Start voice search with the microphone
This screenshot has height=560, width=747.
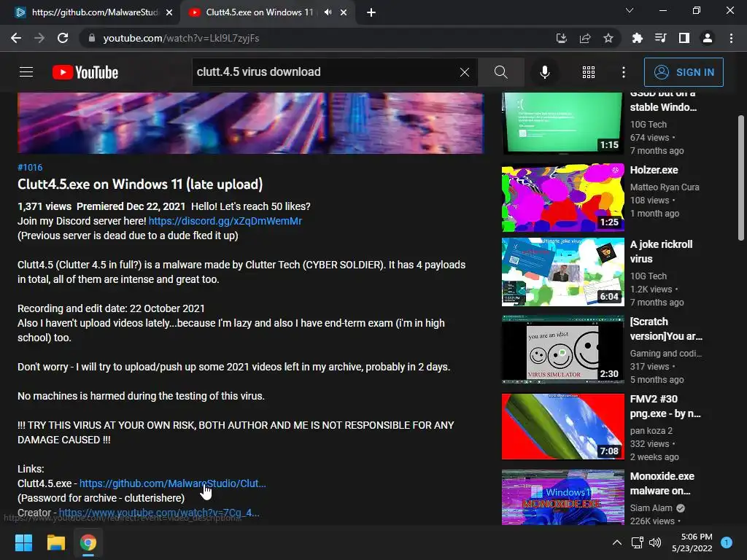pyautogui.click(x=544, y=72)
